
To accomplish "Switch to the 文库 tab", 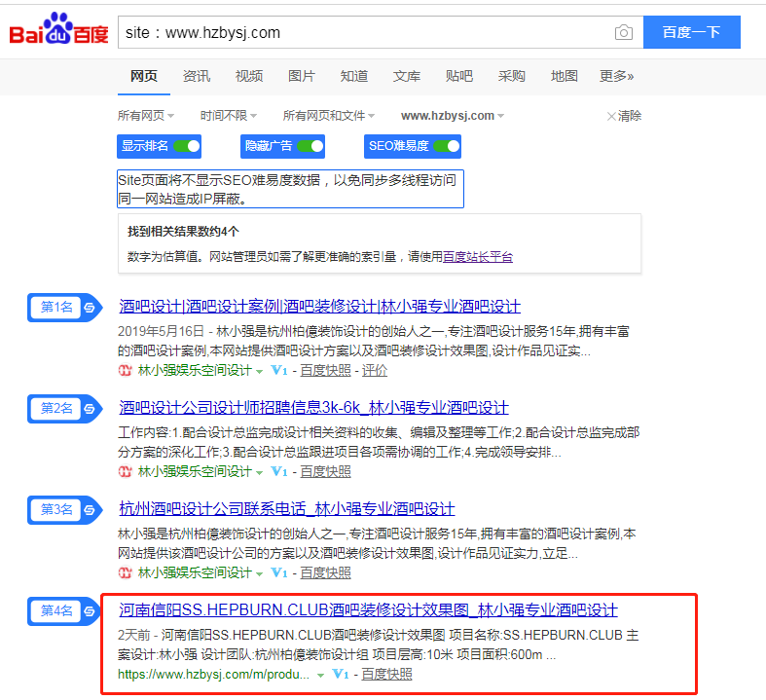I will click(407, 76).
